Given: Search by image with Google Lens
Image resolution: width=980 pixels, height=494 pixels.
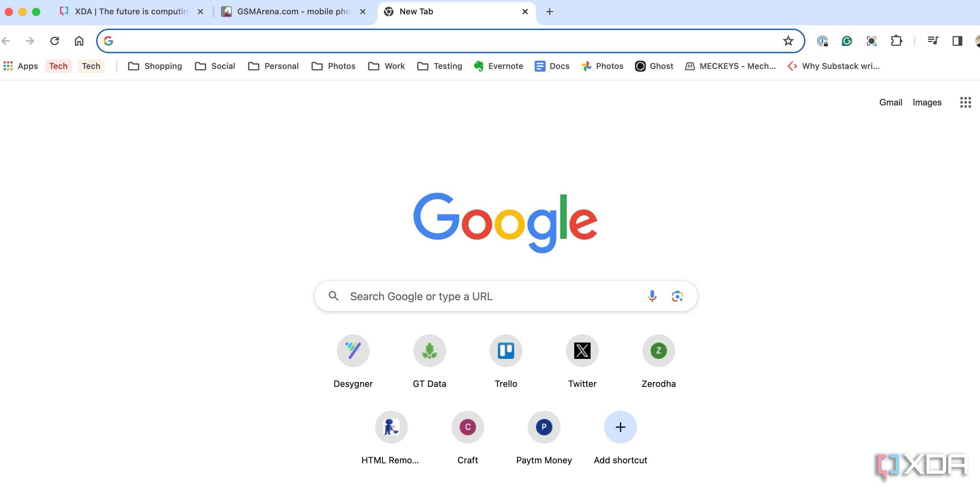Looking at the screenshot, I should point(677,296).
